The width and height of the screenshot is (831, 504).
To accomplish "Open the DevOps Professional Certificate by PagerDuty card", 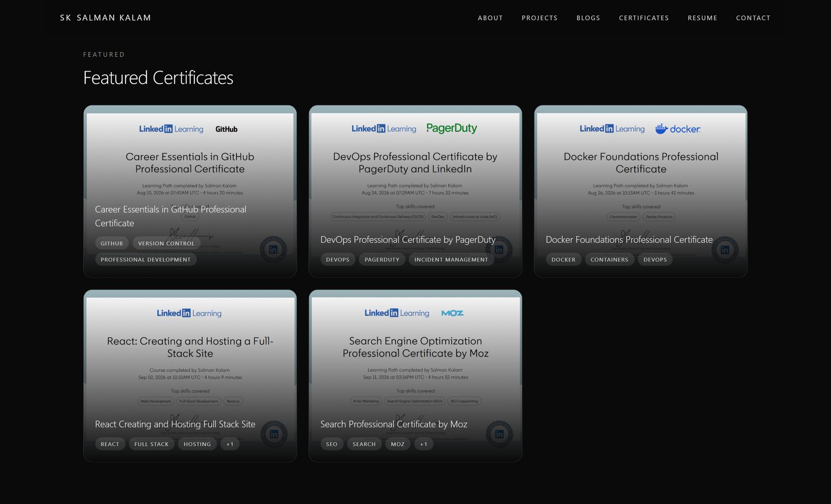I will point(415,192).
